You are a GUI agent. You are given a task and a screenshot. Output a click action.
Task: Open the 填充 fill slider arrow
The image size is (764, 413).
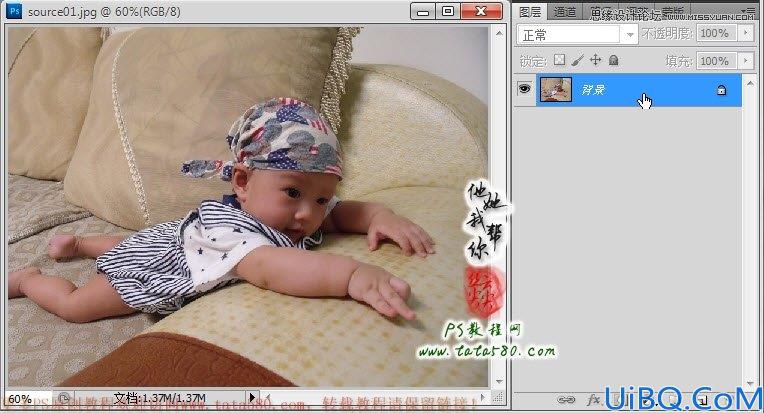[745, 61]
